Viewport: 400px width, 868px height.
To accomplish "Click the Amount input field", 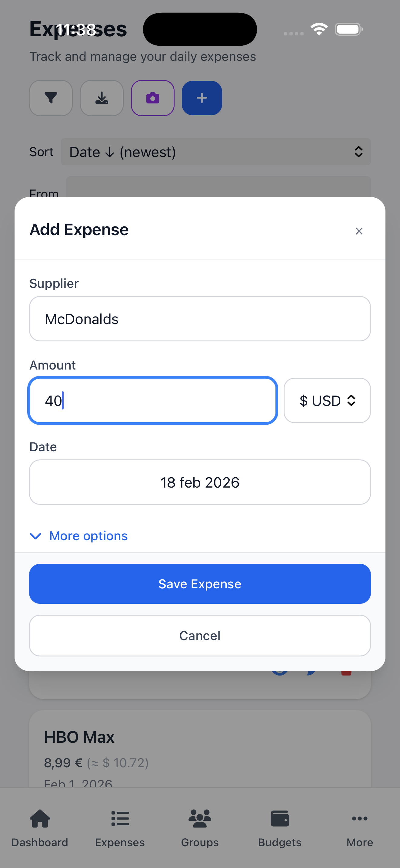I will tap(153, 400).
